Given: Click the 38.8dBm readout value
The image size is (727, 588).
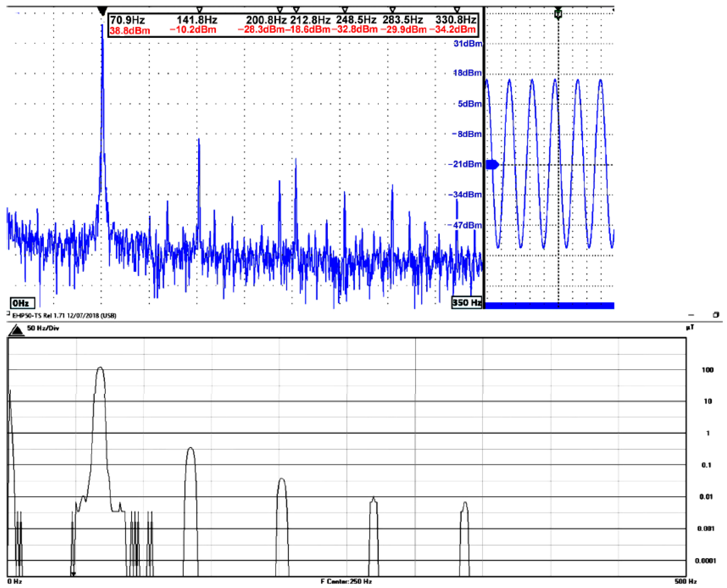Looking at the screenshot, I should coord(130,31).
